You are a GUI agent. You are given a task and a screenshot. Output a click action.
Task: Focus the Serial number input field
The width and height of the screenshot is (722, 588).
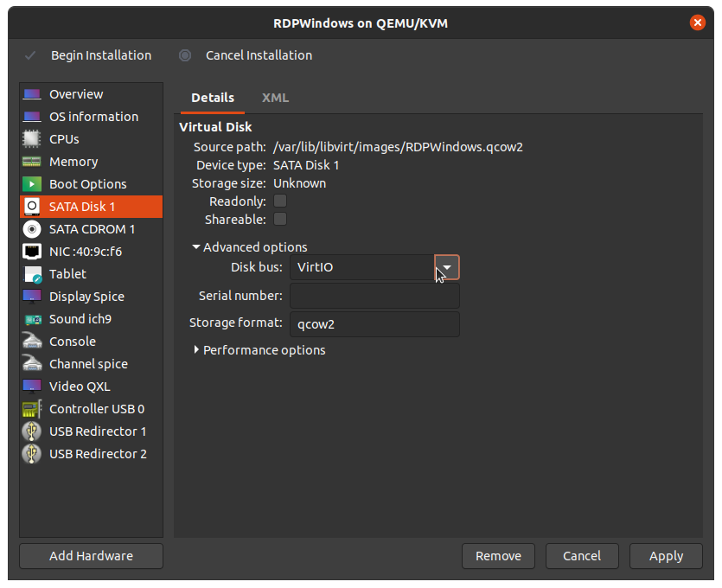click(374, 296)
